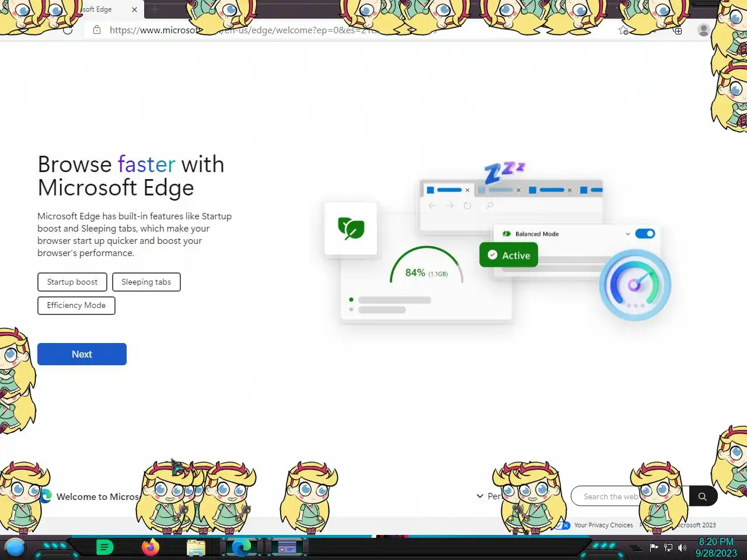The width and height of the screenshot is (747, 560).
Task: Open the network status tray icon
Action: 668,547
